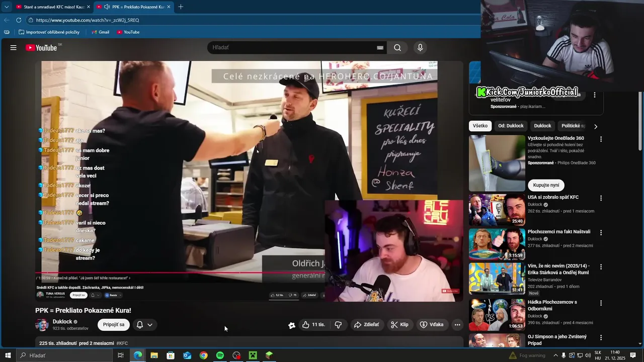This screenshot has height=362, width=644.
Task: Open Microsoft Store from the taskbar
Action: coord(171,355)
